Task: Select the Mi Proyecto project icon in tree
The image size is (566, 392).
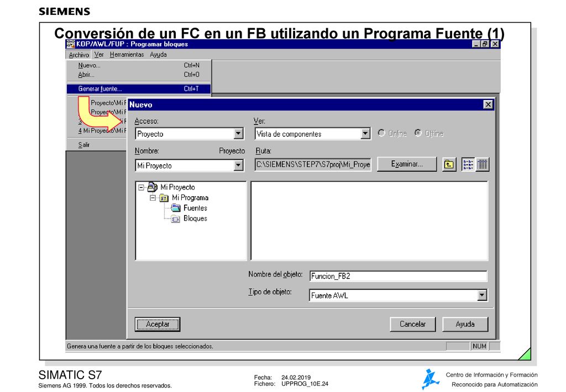Action: 153,187
